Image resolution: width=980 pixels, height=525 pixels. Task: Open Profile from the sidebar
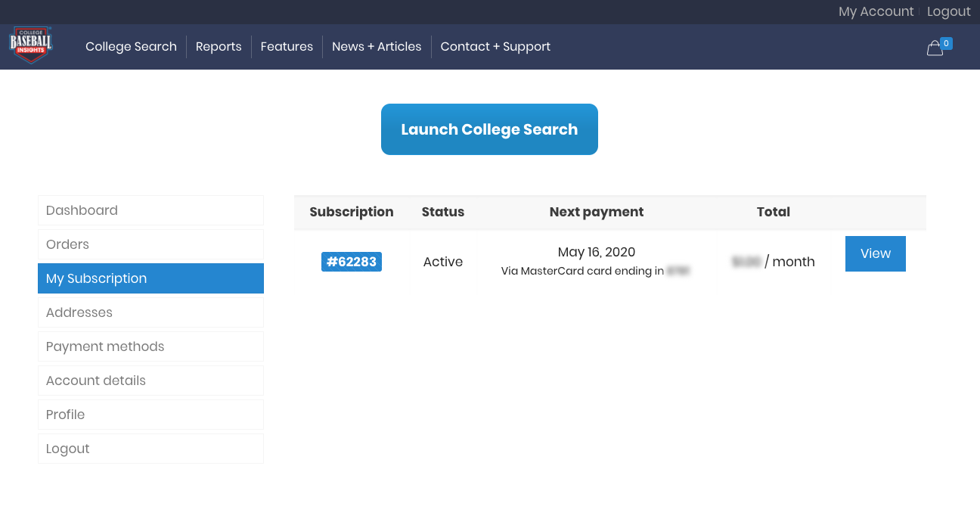tap(150, 415)
